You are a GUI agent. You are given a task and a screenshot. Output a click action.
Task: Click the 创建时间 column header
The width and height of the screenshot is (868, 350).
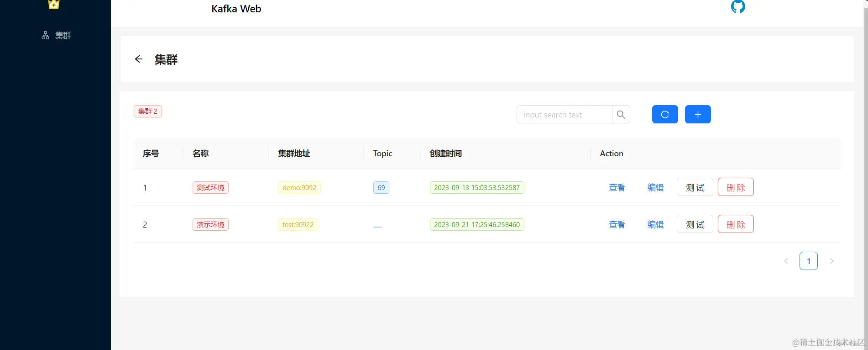coord(446,154)
